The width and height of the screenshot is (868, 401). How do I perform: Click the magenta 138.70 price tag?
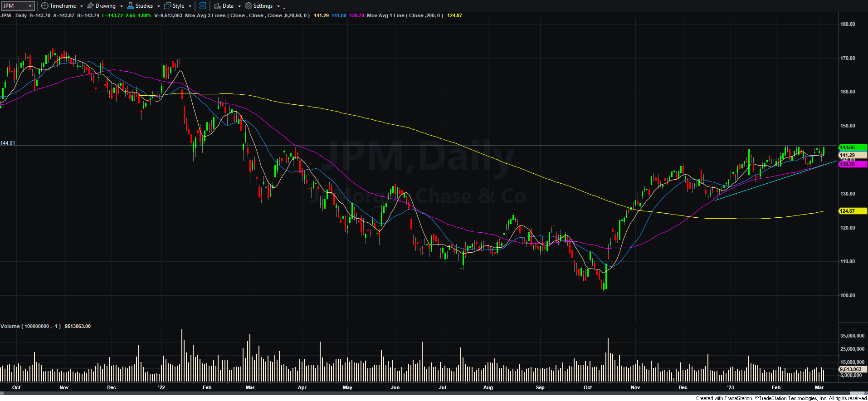click(853, 164)
